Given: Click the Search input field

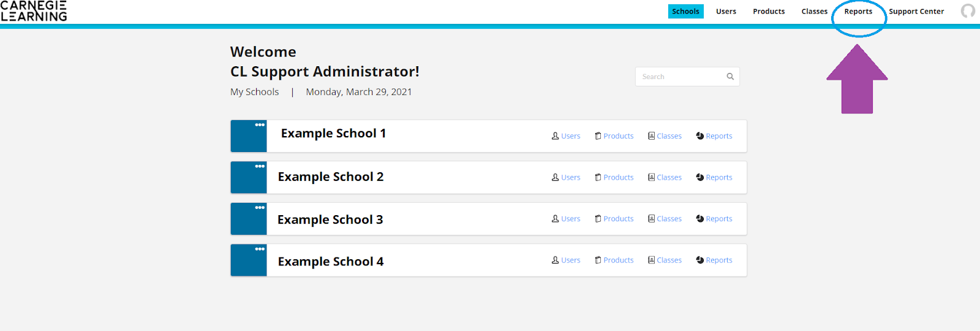Looking at the screenshot, I should coord(680,77).
